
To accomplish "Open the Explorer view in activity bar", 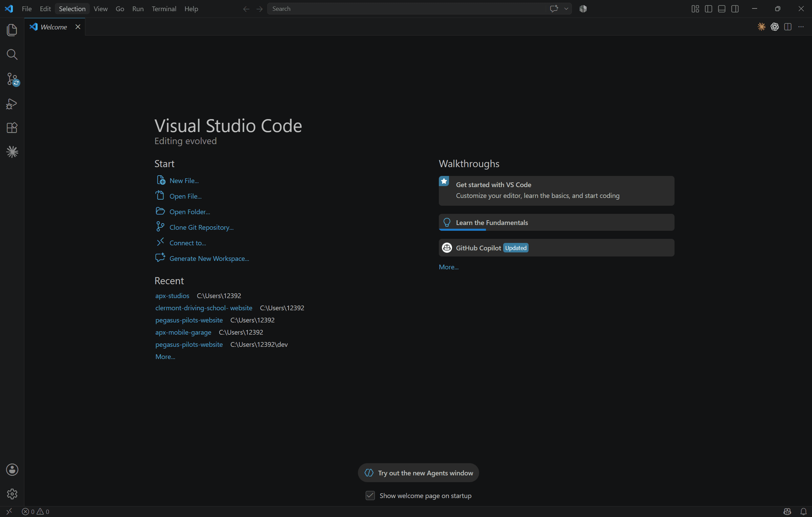I will click(12, 30).
